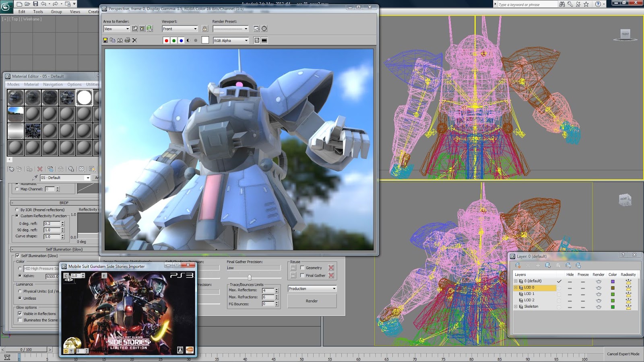Viewport: 644px width, 362px height.
Task: Select the white sphere material sample slot
Action: pos(84,98)
